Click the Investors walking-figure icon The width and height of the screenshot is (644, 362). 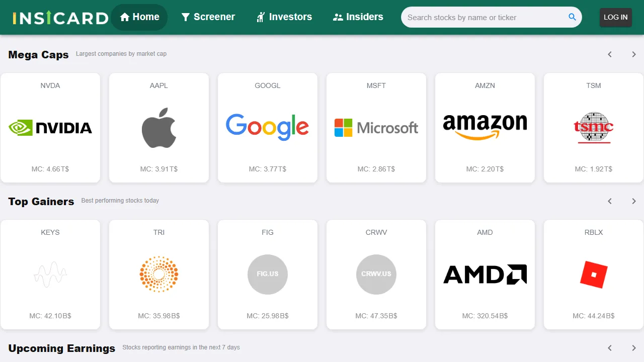pos(260,17)
